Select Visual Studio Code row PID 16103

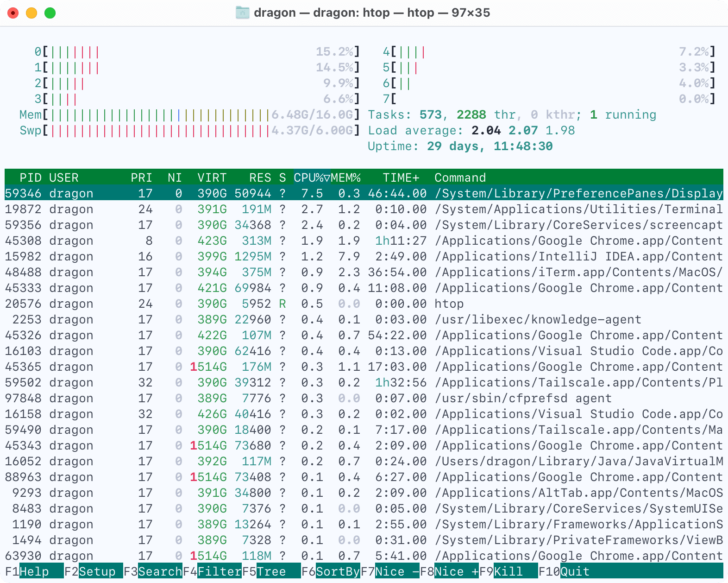pyautogui.click(x=364, y=351)
